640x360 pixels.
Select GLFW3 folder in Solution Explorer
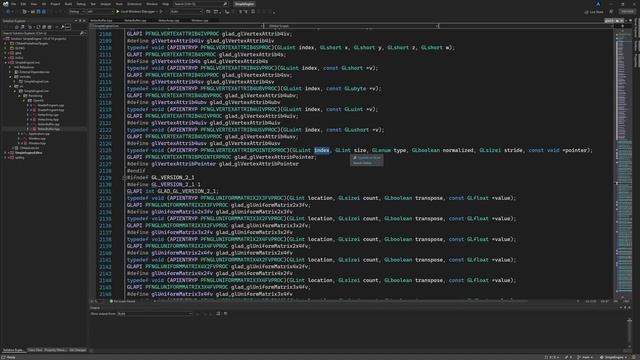point(20,48)
